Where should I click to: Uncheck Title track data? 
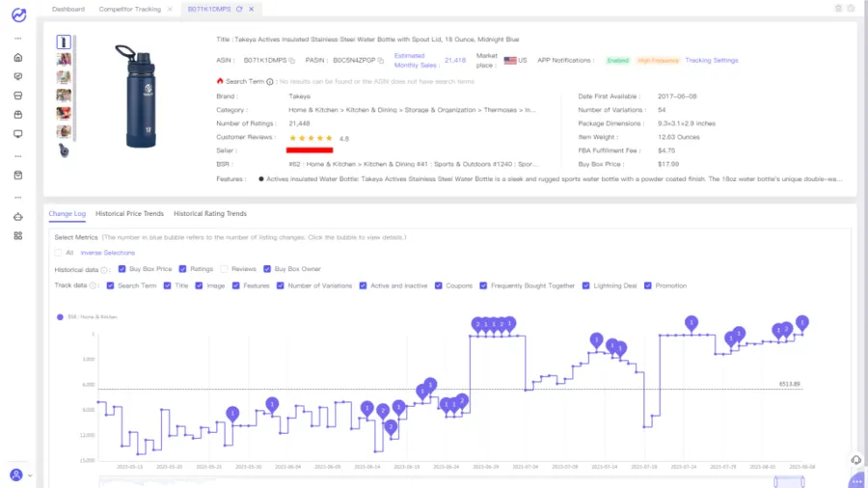167,285
